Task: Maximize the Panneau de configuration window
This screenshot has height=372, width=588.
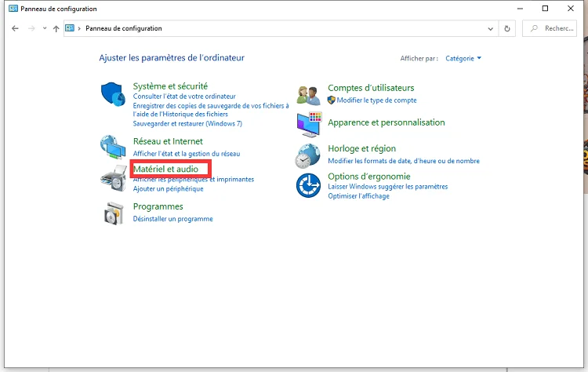Action: [x=545, y=9]
